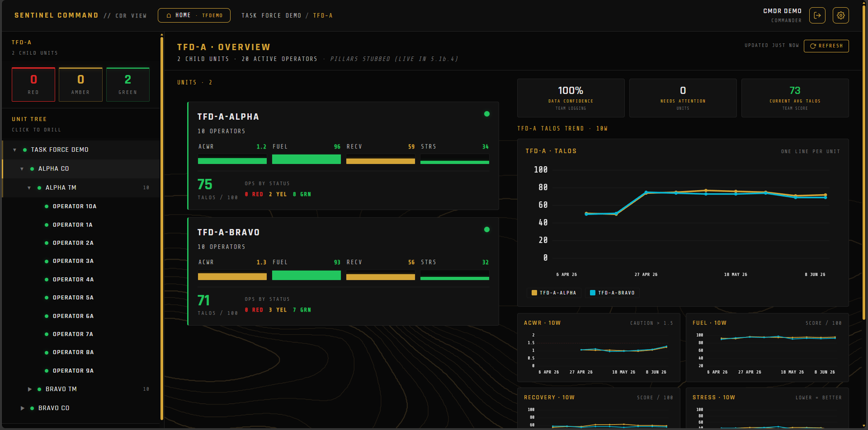Click TFD-A breadcrumb link
868x430 pixels.
click(x=323, y=16)
